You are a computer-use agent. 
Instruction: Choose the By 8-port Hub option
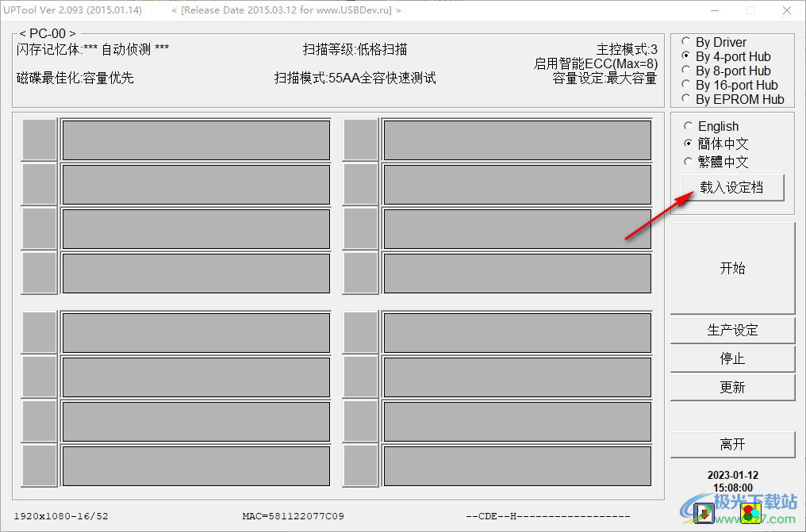pos(727,71)
